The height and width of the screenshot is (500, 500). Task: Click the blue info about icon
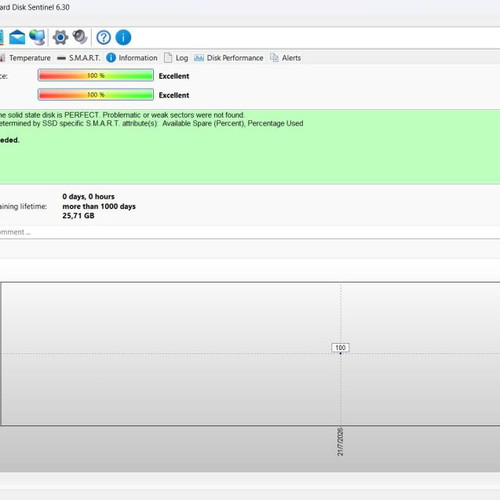click(x=123, y=37)
